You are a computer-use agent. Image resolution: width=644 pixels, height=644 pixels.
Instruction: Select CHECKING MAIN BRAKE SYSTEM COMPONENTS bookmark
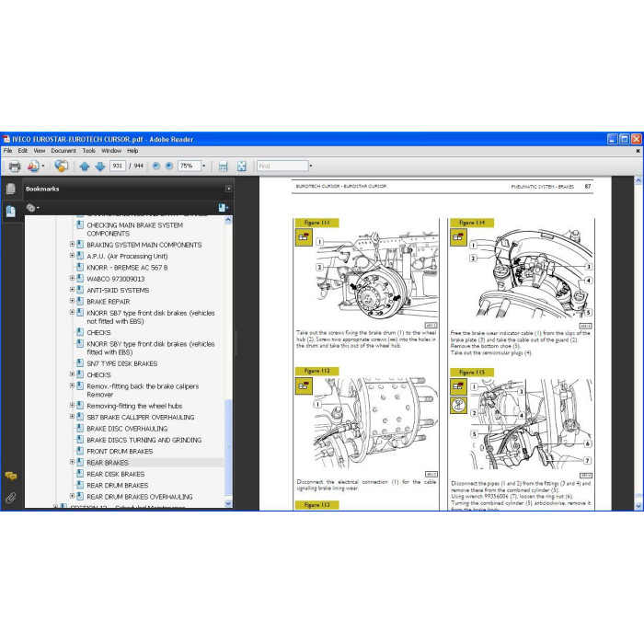point(134,229)
